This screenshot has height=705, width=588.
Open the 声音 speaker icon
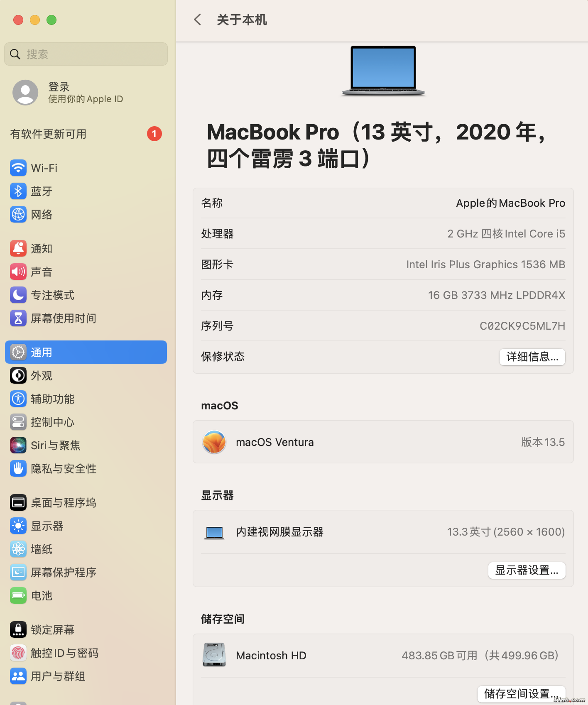coord(18,272)
